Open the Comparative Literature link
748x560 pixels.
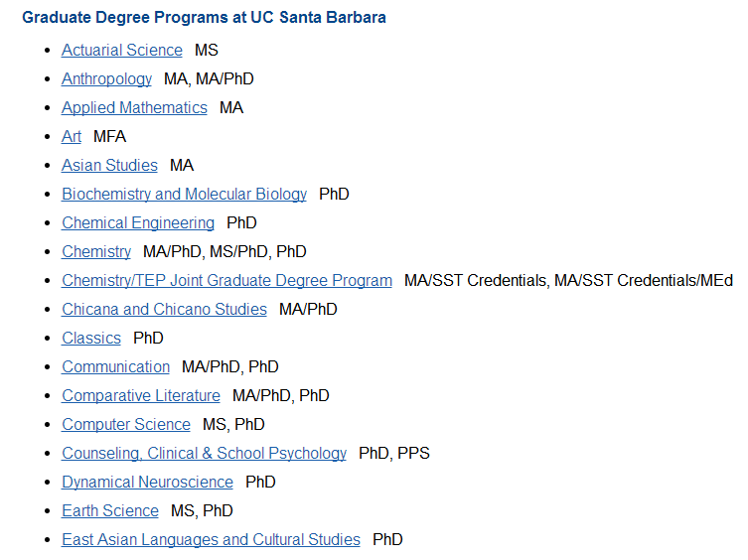[x=141, y=395]
